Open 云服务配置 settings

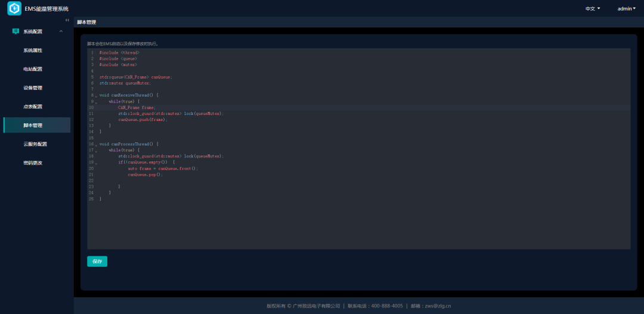click(35, 144)
